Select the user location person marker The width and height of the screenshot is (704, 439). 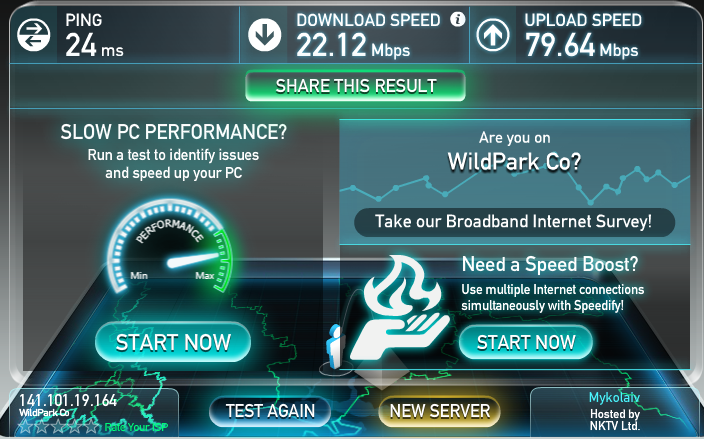tap(334, 347)
